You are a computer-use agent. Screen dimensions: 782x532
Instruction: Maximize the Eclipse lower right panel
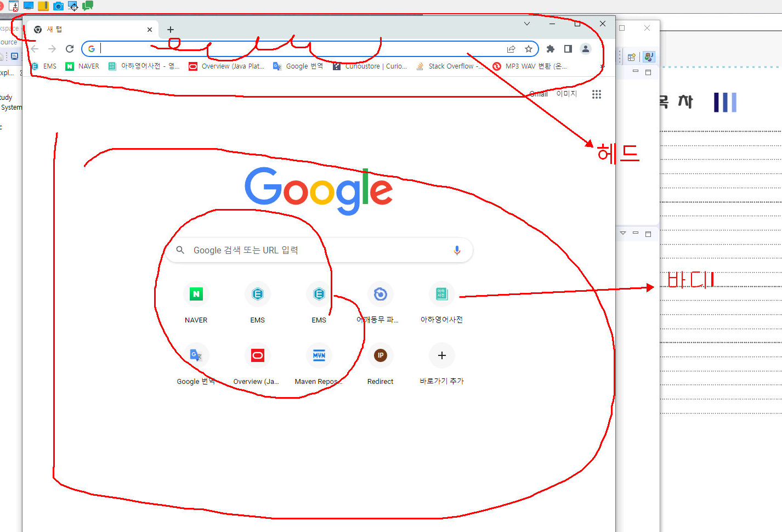648,234
